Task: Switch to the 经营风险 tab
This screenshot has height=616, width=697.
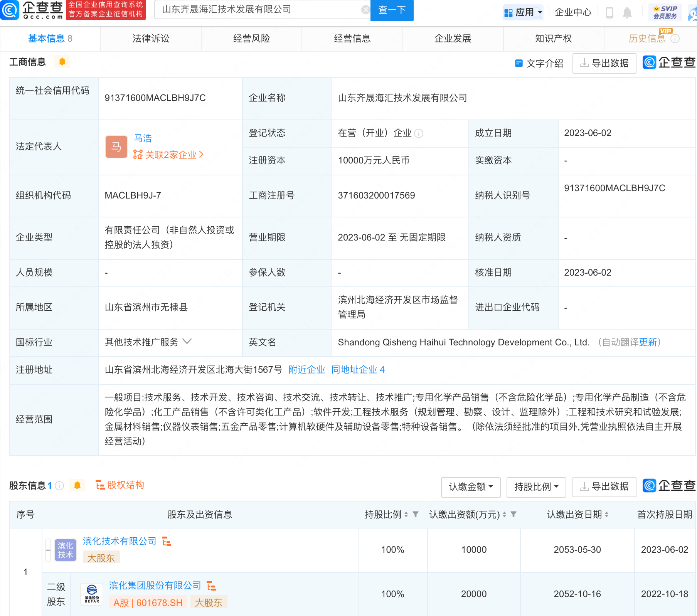Action: coord(251,39)
